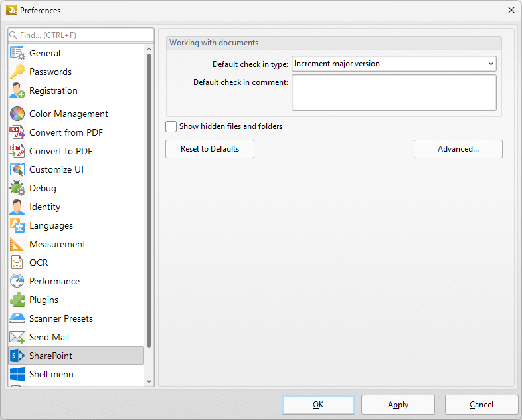This screenshot has width=522, height=420.
Task: Open Measurement settings
Action: point(76,244)
